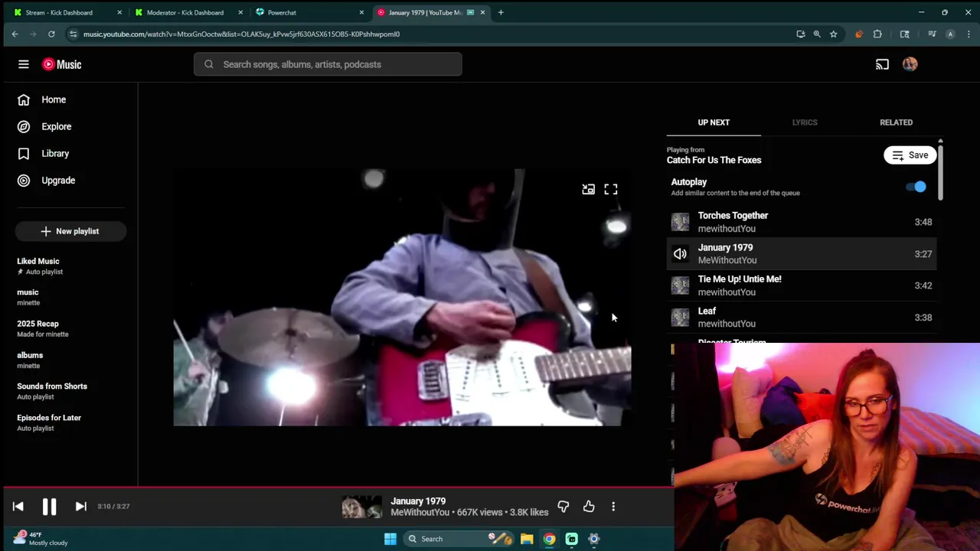This screenshot has height=551, width=980.
Task: Switch to the Powerchat browser tab
Action: 308,12
